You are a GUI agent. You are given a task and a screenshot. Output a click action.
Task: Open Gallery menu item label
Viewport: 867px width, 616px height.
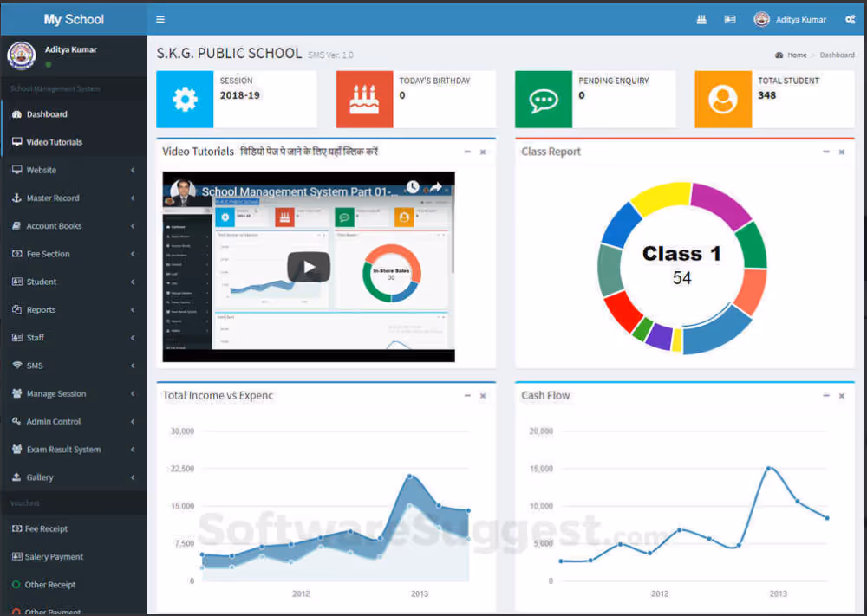40,477
